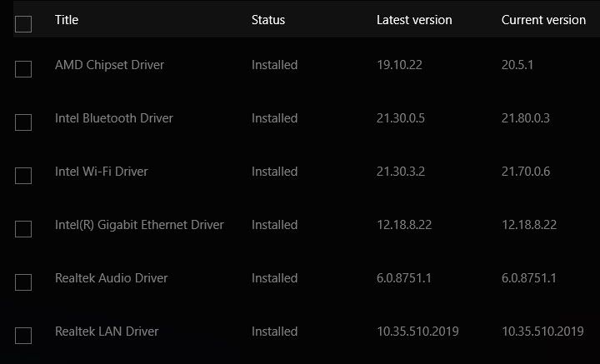Check the Realtek LAN Driver checkbox

(23, 336)
